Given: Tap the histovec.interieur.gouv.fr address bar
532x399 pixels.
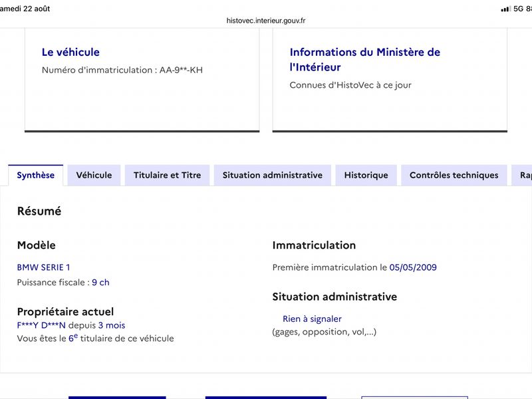Looking at the screenshot, I should (266, 21).
